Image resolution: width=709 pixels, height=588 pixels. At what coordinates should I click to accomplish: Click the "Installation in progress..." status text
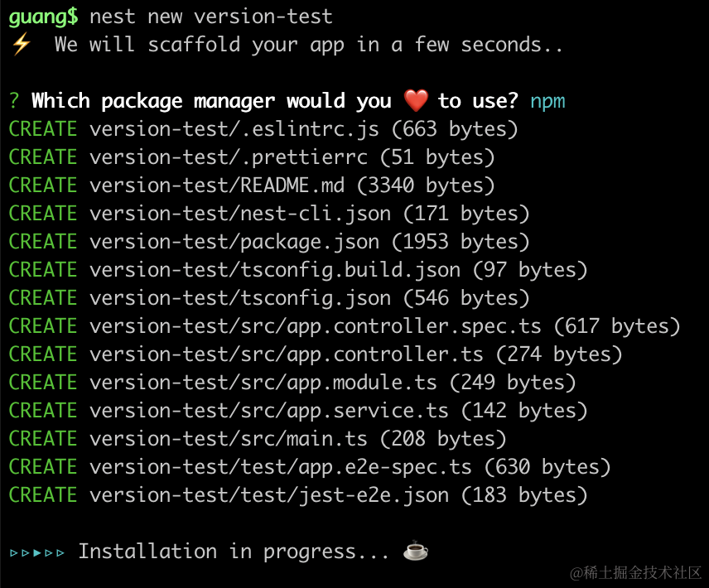(x=234, y=552)
